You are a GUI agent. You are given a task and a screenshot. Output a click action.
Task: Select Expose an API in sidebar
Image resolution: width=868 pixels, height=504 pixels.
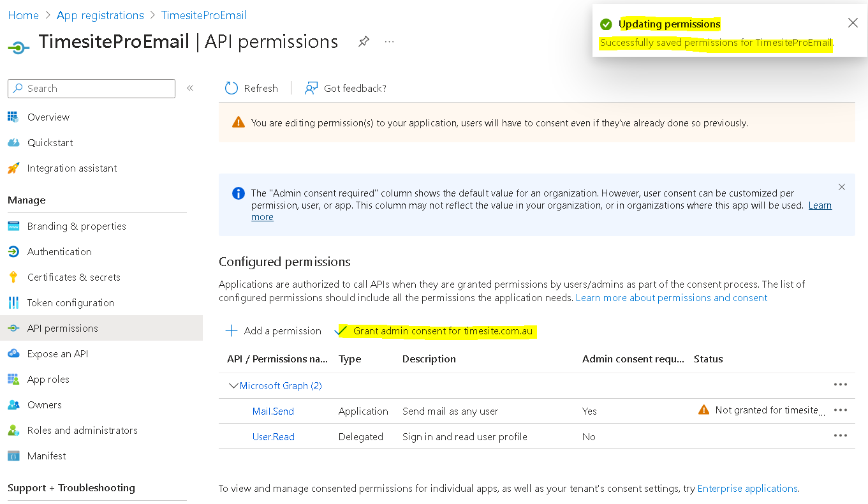pyautogui.click(x=57, y=353)
